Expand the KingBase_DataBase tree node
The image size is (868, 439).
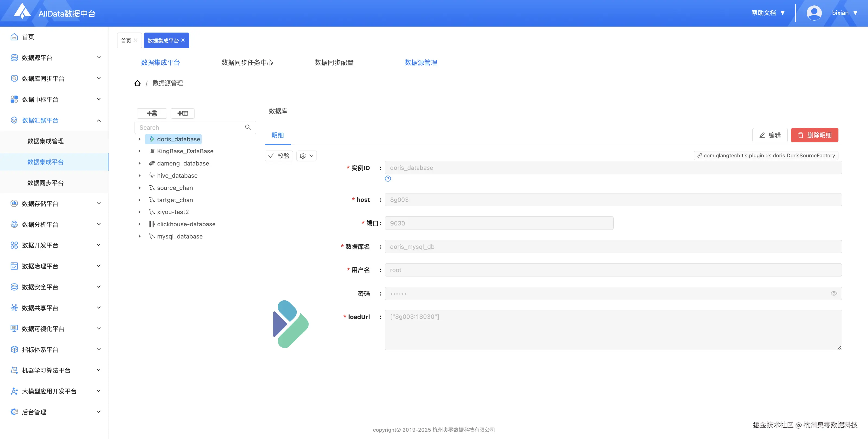(139, 151)
